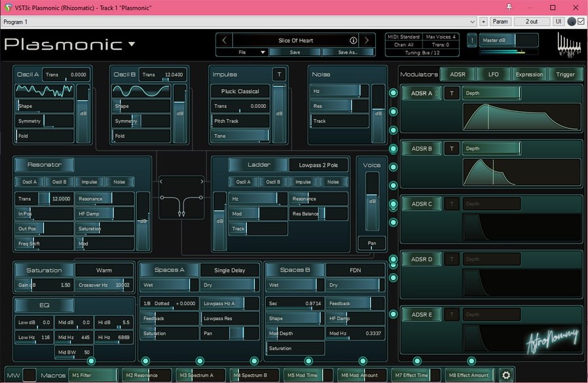Click the Ladder section header button
588x383 pixels.
tap(259, 165)
